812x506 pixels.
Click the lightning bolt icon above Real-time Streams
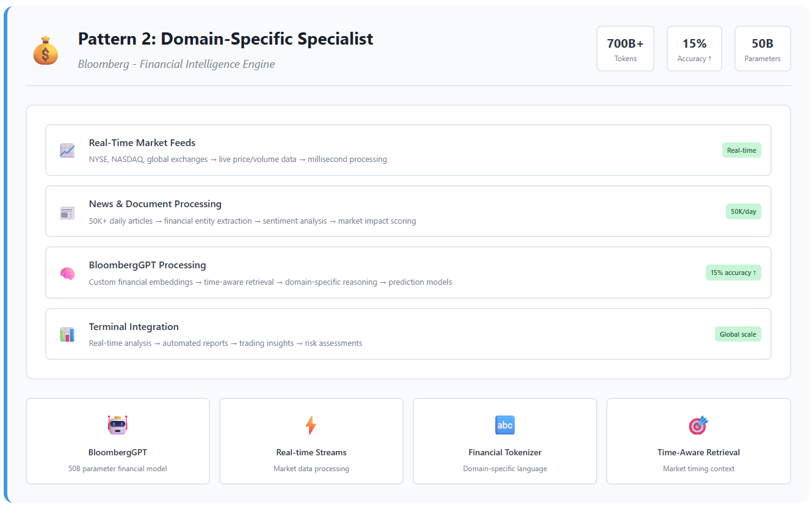(x=311, y=425)
